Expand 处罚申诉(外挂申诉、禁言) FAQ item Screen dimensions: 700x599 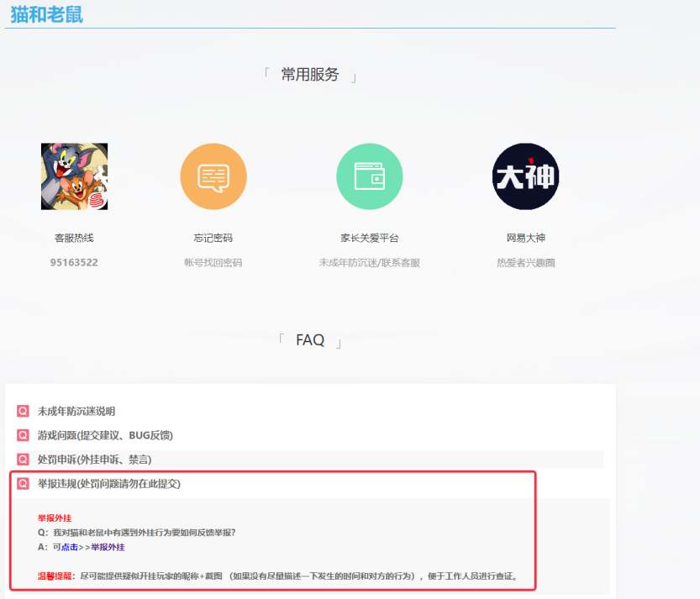(94, 460)
